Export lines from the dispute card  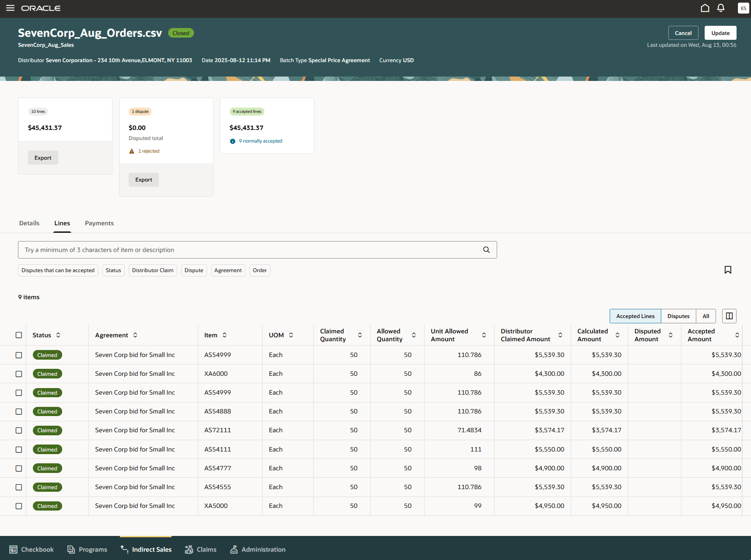[x=144, y=180]
